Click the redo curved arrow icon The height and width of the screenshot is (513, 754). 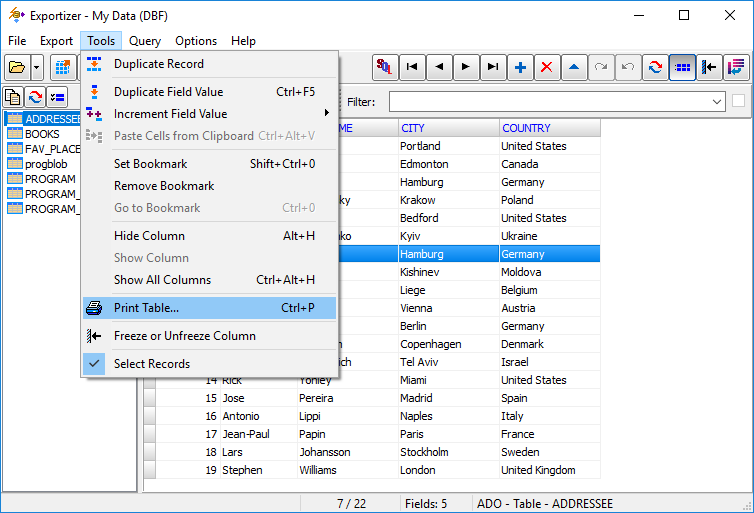click(601, 67)
